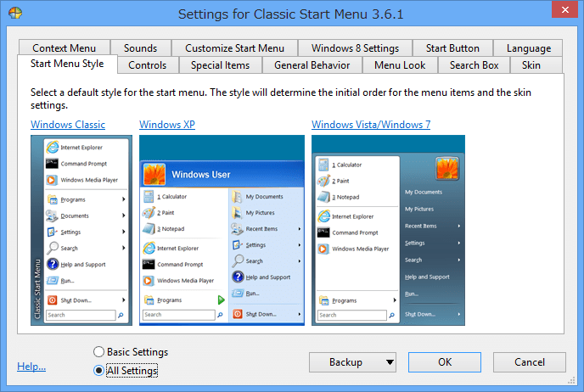The width and height of the screenshot is (584, 392).
Task: Open the Help... link
Action: (x=31, y=367)
